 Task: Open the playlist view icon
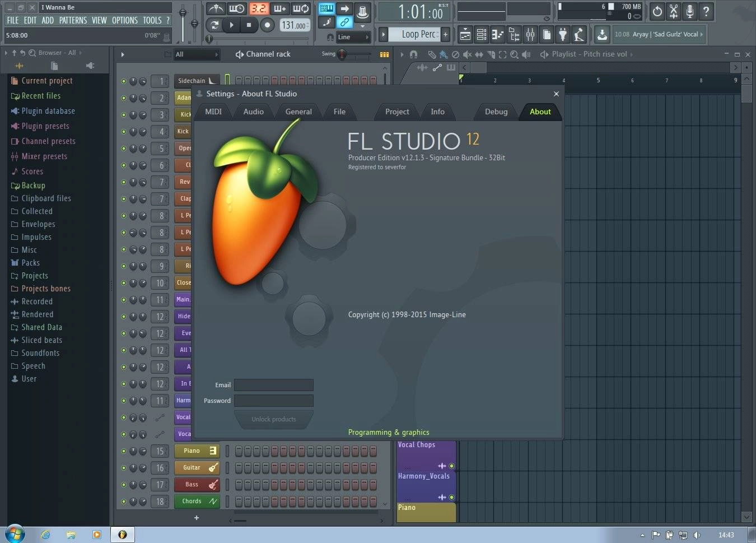point(465,35)
